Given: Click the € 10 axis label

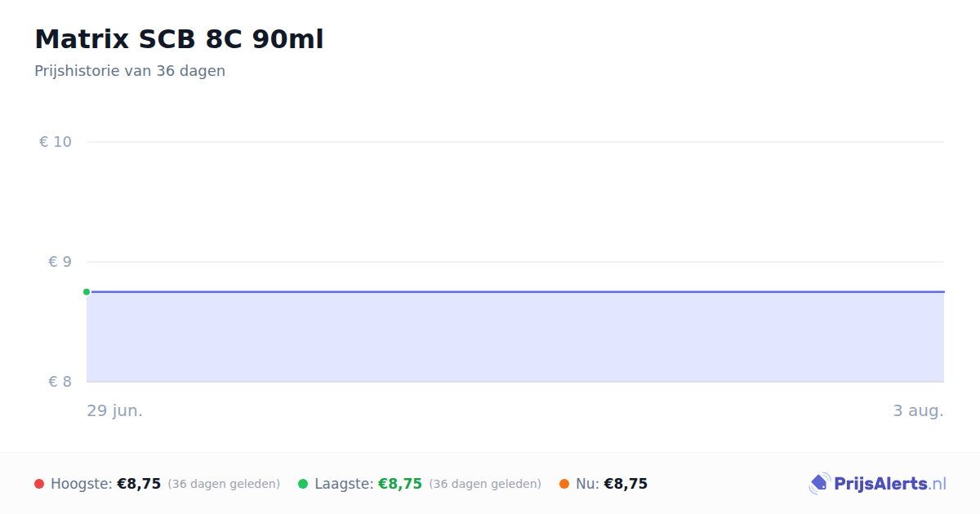Looking at the screenshot, I should coord(56,142).
